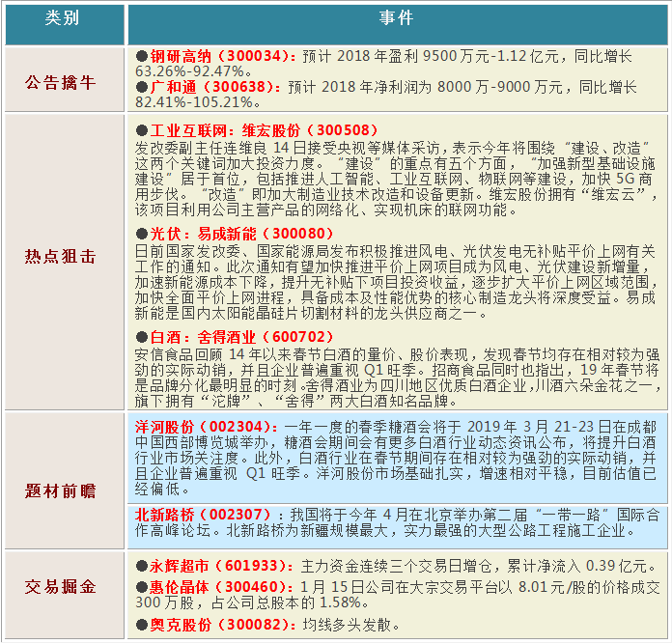Click line starting 安信食品回顾 14 年以来
672x644 pixels.
[397, 354]
